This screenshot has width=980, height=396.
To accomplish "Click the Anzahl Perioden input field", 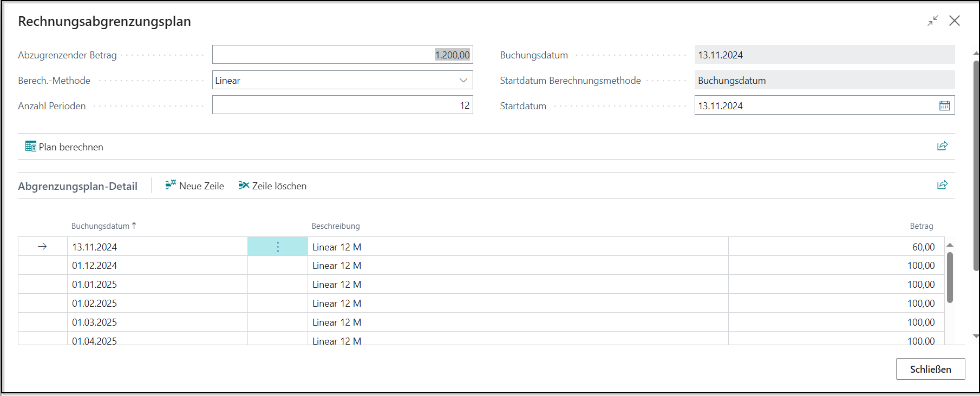I will (x=342, y=105).
